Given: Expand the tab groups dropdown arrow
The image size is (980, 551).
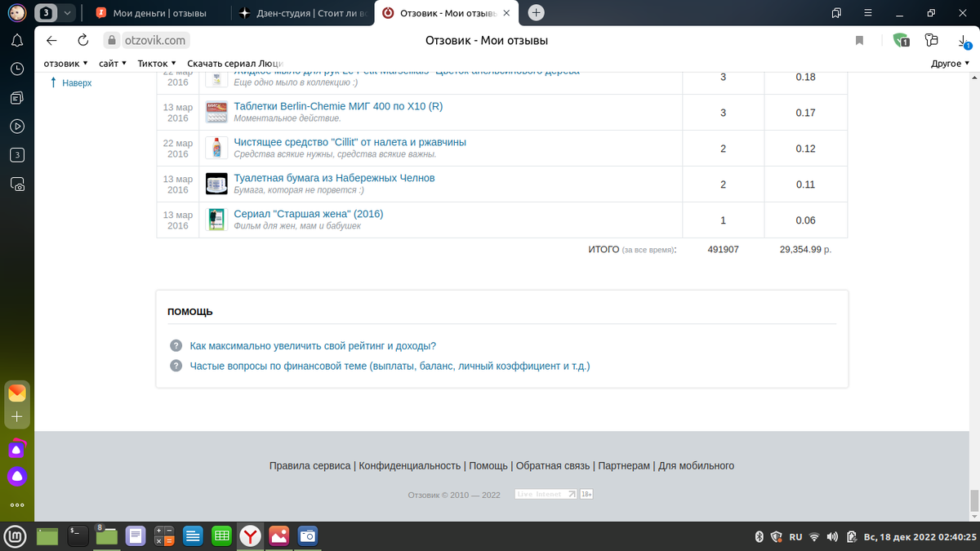Looking at the screenshot, I should click(x=67, y=13).
